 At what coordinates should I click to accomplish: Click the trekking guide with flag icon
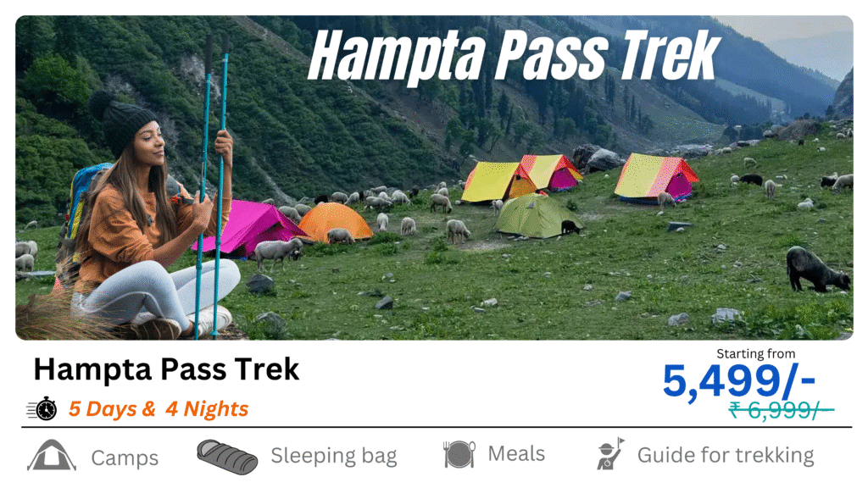click(610, 454)
